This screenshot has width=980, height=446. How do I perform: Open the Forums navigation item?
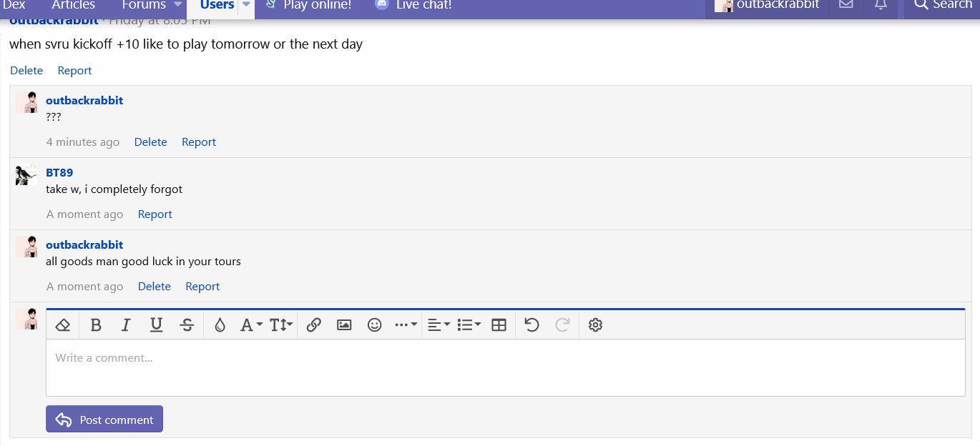144,6
